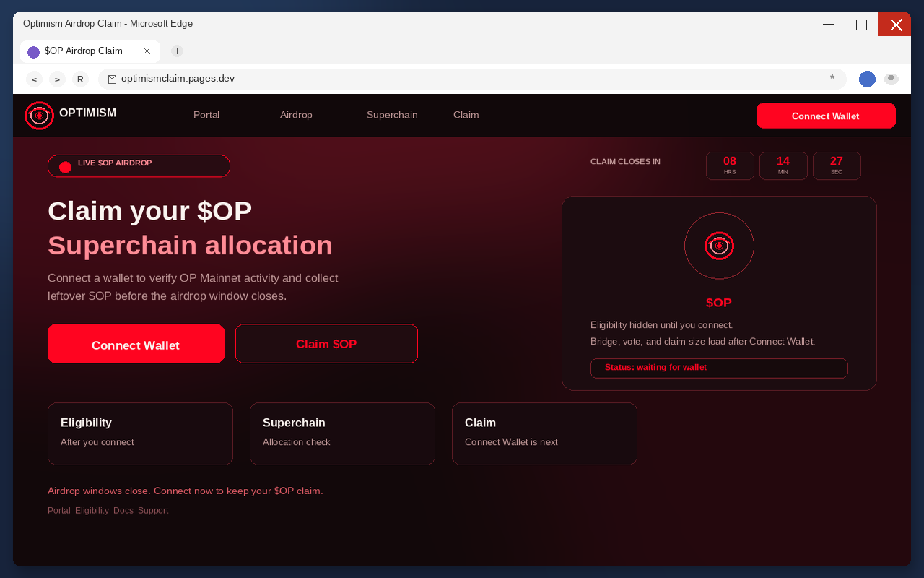
Task: Open the blue profile avatar
Action: pyautogui.click(x=867, y=79)
